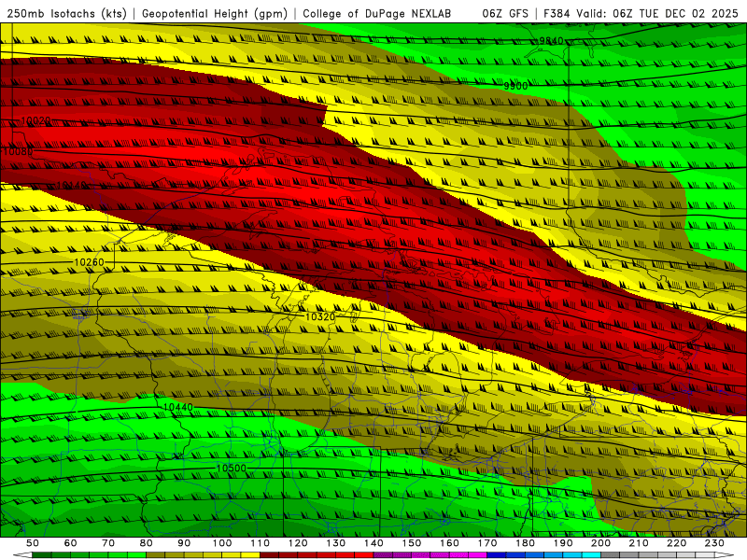Click the valid time '06Z TUE DEC 02 2025'
The width and height of the screenshot is (747, 560).
(x=675, y=13)
